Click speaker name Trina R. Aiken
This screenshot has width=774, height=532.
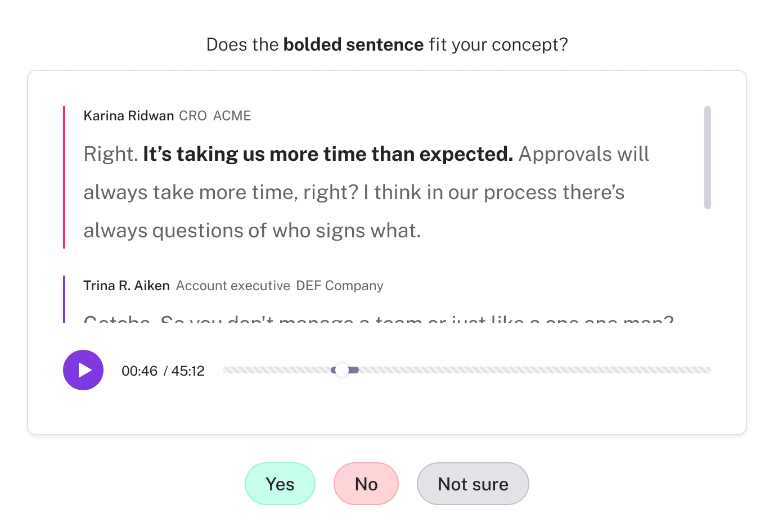[x=127, y=286]
